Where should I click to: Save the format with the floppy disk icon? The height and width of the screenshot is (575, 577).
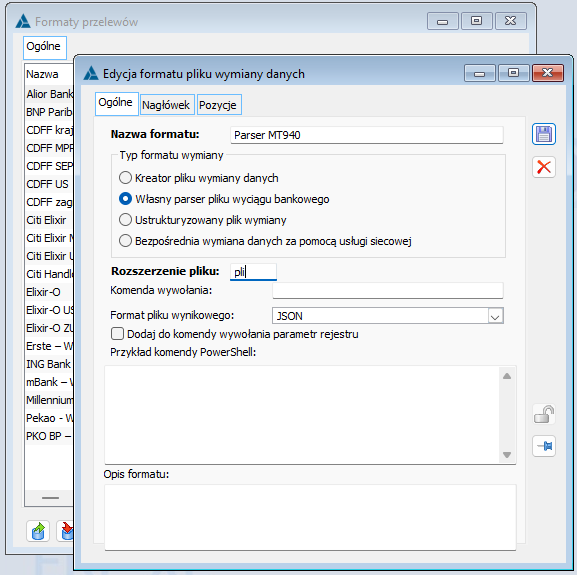click(544, 134)
